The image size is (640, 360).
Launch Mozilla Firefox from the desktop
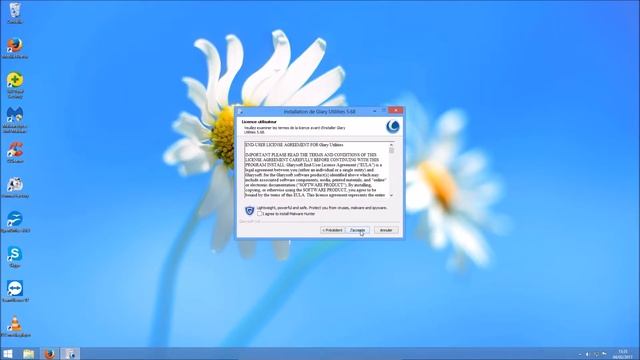[15, 47]
